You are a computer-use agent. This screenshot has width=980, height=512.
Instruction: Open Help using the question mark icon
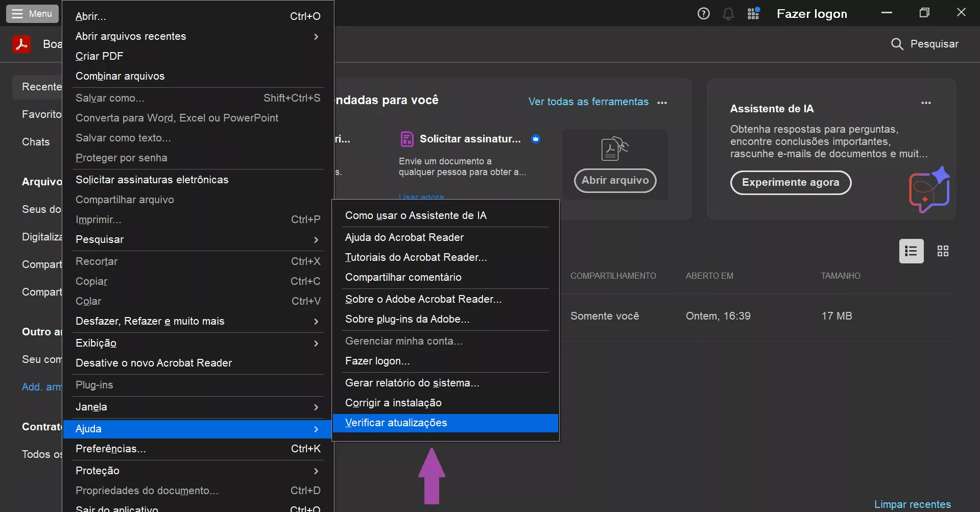703,13
